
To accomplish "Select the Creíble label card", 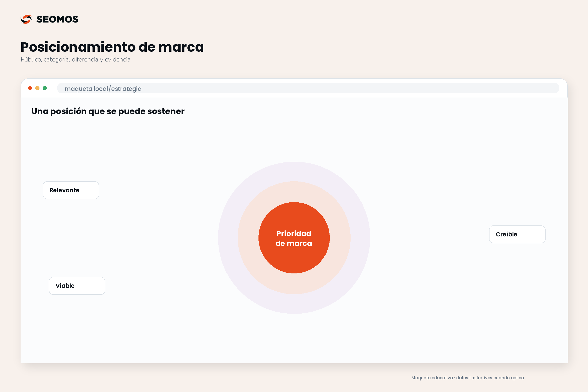I will pyautogui.click(x=517, y=234).
